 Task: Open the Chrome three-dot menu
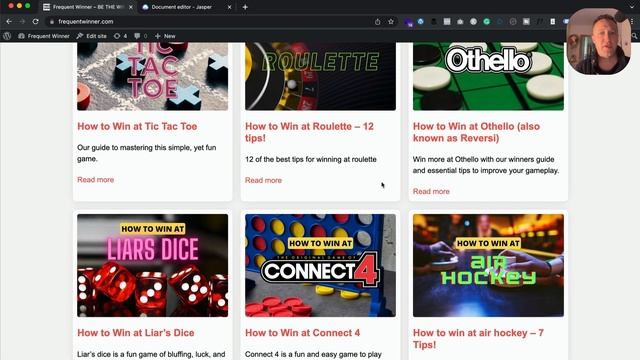coord(633,22)
